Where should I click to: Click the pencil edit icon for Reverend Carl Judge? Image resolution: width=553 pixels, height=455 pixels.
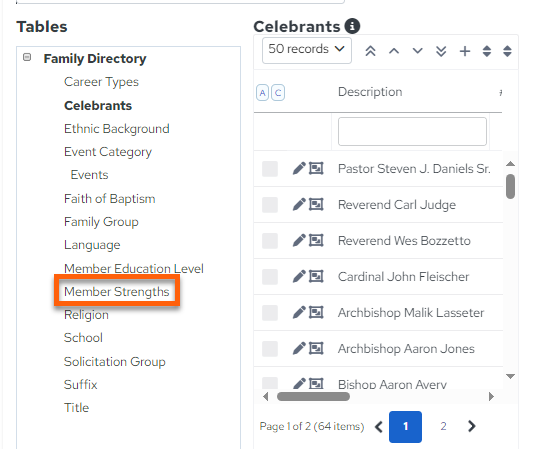(x=299, y=204)
